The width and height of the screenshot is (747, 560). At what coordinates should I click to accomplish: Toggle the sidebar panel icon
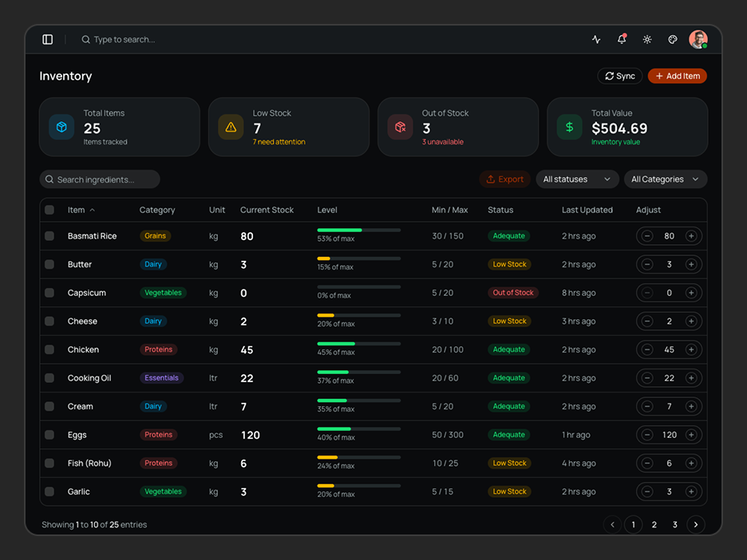(48, 40)
